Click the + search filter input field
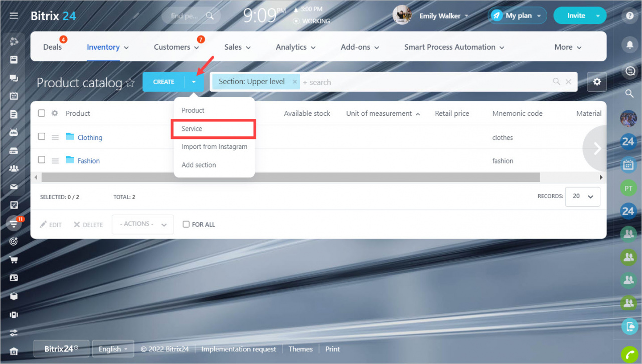 coord(425,82)
